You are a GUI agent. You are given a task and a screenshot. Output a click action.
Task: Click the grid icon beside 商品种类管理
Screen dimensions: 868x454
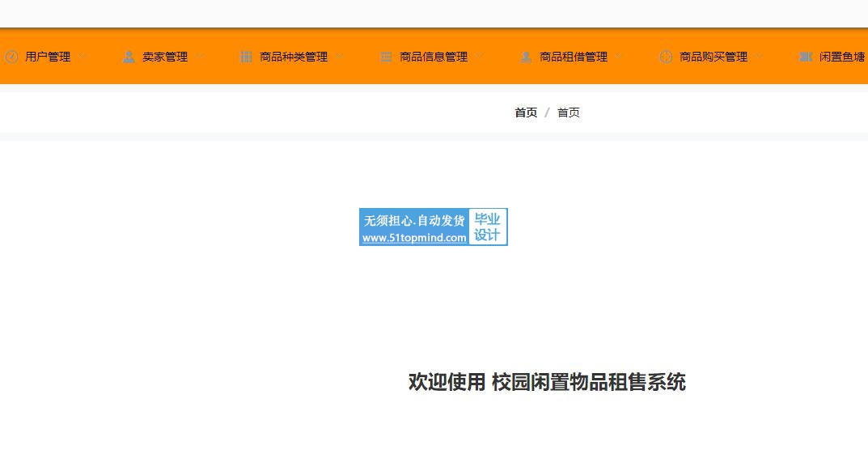point(246,57)
